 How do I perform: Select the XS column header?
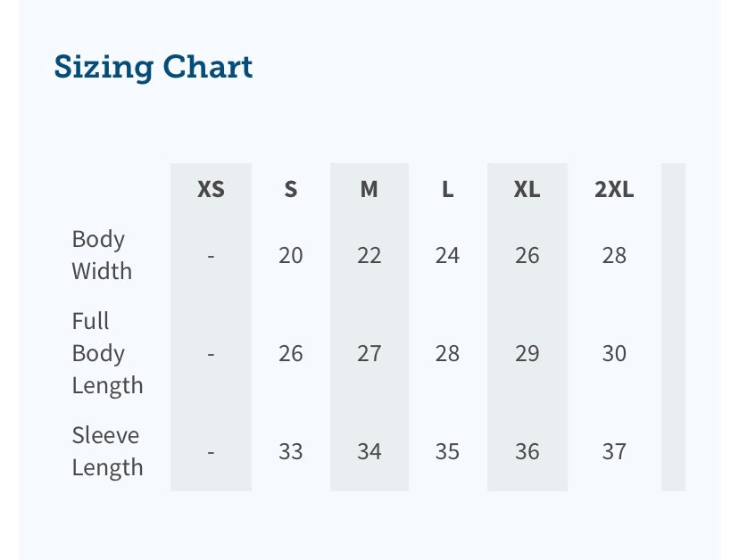point(211,189)
